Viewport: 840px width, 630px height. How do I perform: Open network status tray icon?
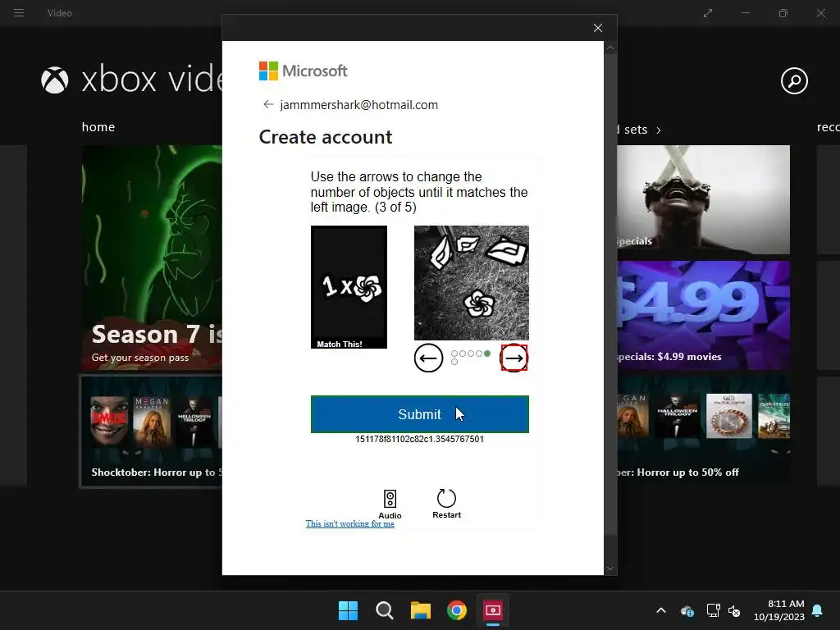point(713,610)
